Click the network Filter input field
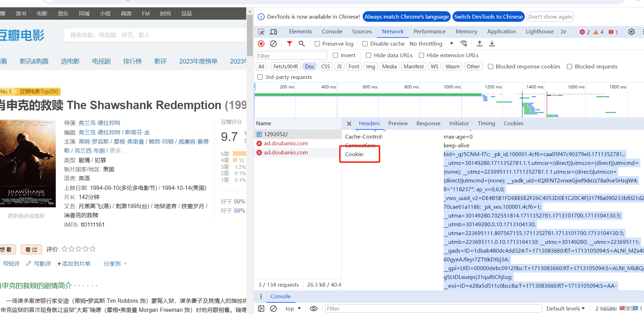Viewport: 644px width, 314px height. [291, 55]
